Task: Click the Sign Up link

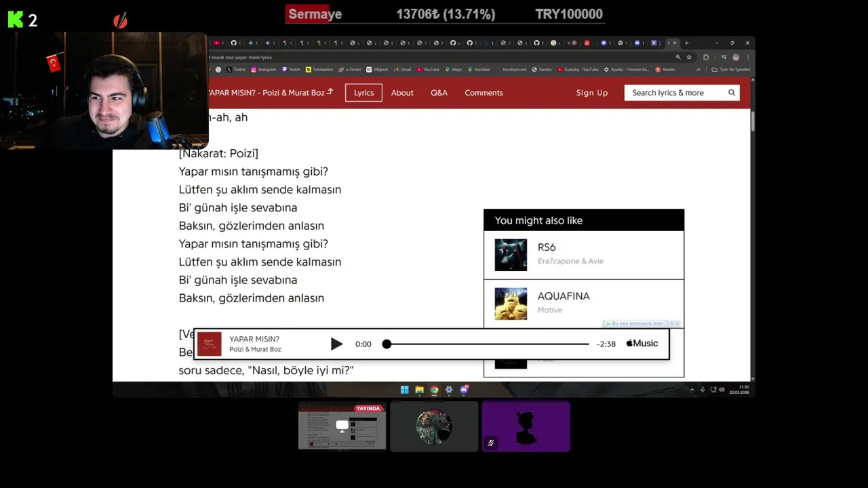Action: [x=592, y=93]
